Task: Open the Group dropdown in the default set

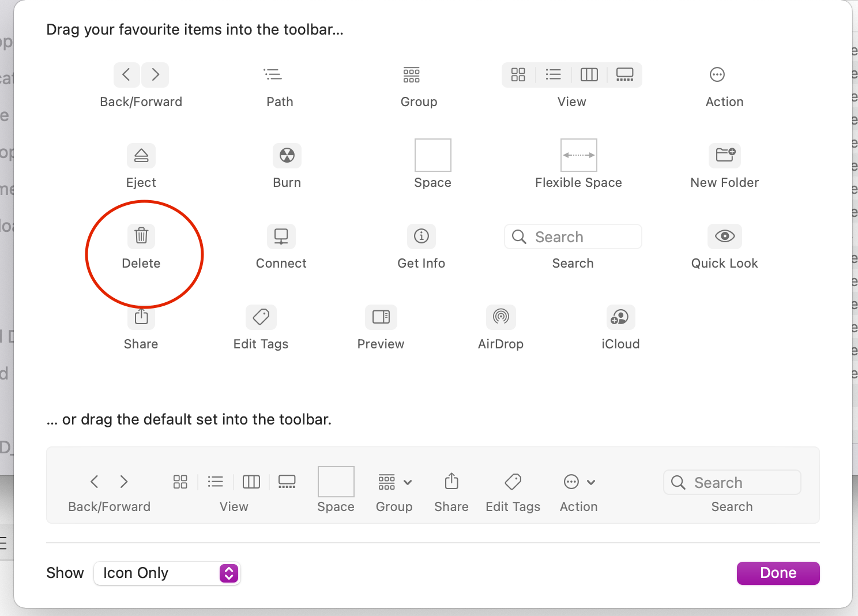Action: tap(395, 482)
